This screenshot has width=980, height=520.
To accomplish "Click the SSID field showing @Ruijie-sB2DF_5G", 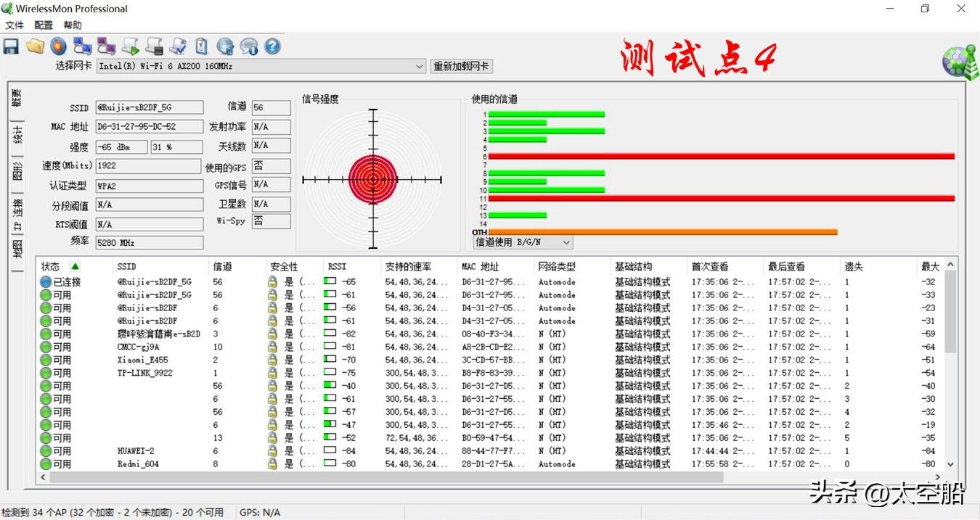I will pyautogui.click(x=150, y=107).
